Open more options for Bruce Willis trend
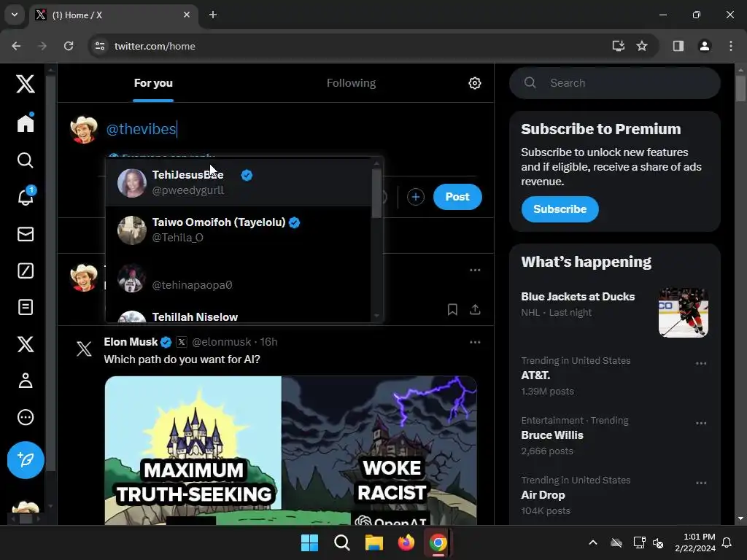The image size is (747, 560). point(701,423)
